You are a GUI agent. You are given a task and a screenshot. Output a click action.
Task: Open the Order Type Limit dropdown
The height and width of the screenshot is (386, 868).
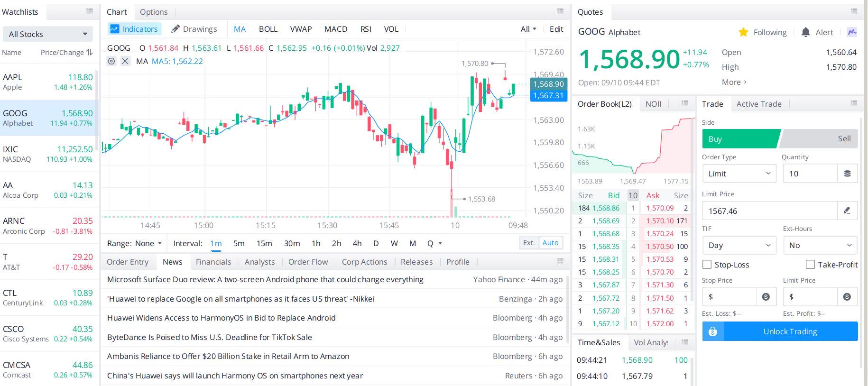click(739, 174)
